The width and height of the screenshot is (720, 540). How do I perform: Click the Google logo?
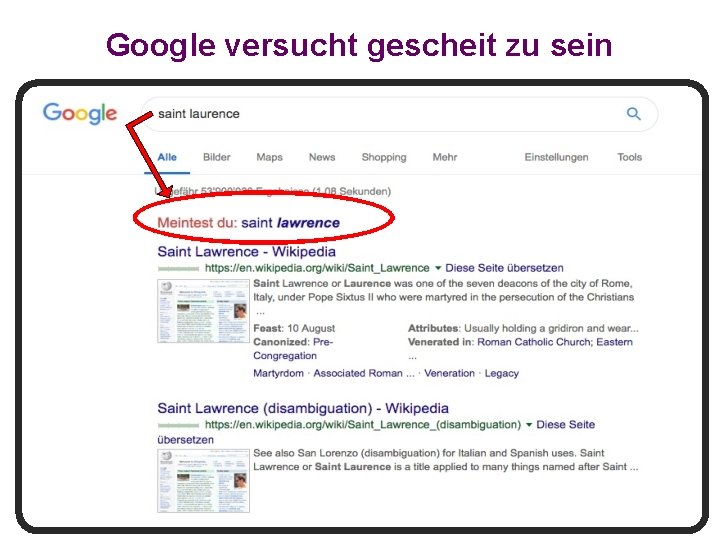(80, 113)
